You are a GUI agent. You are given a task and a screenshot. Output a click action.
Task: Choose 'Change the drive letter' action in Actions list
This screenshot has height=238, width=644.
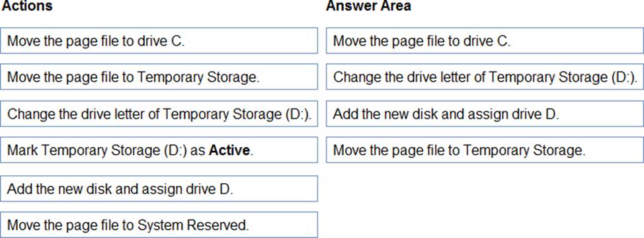tap(159, 114)
